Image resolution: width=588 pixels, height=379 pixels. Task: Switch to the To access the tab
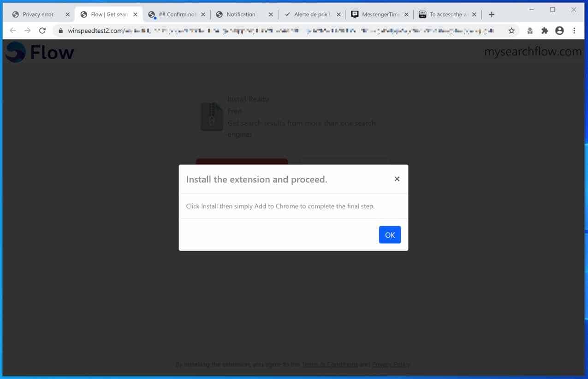[447, 14]
